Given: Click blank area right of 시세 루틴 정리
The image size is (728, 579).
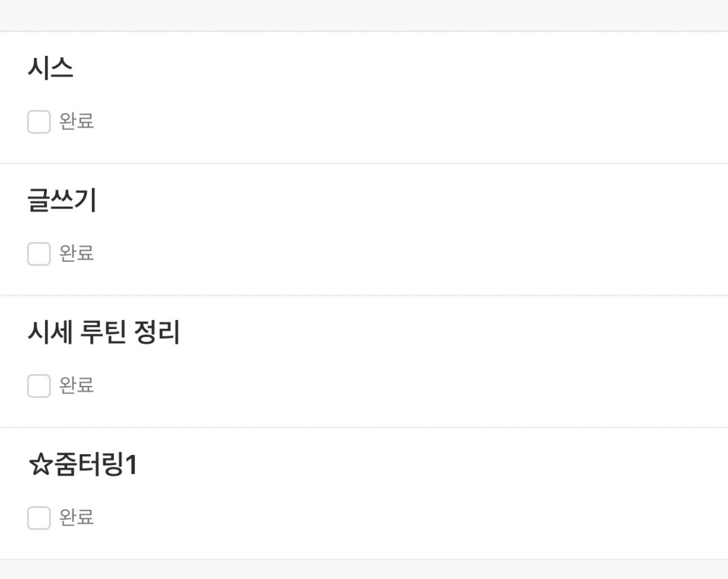Looking at the screenshot, I should (x=445, y=333).
